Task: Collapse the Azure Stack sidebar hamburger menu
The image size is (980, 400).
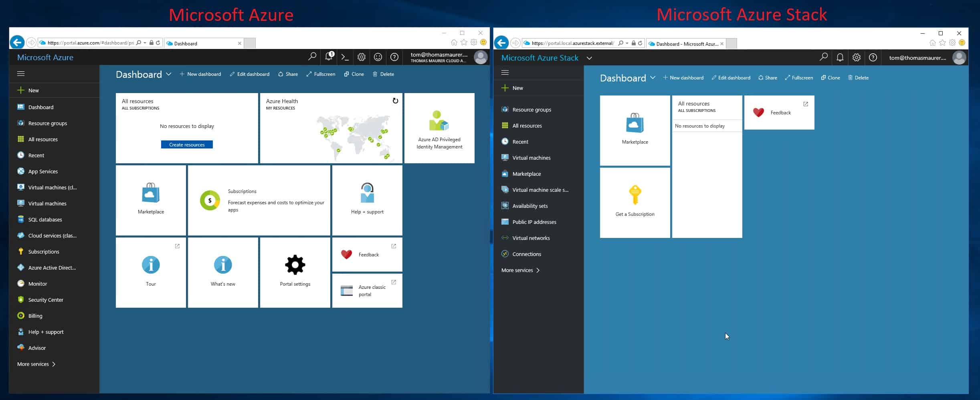Action: [505, 73]
